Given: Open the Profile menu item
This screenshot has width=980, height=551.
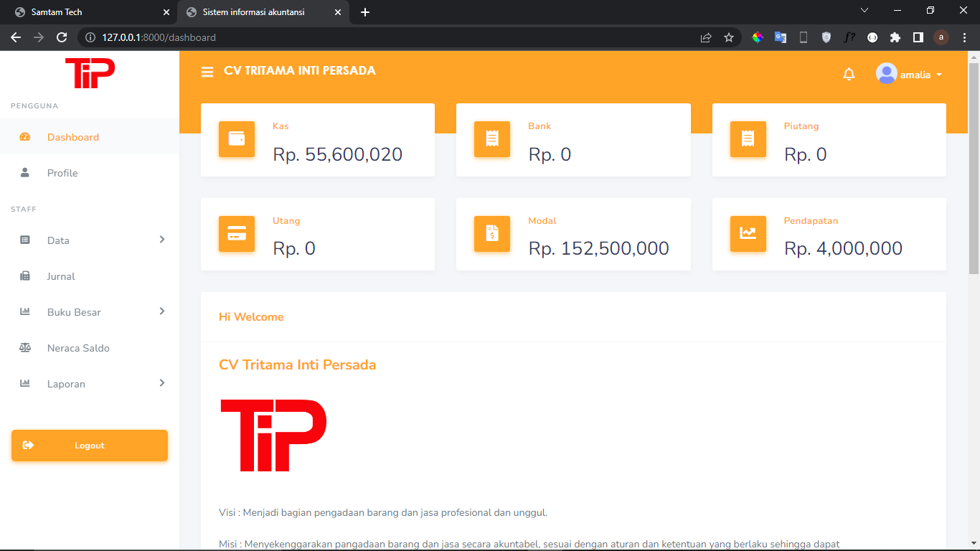Looking at the screenshot, I should click(x=90, y=173).
